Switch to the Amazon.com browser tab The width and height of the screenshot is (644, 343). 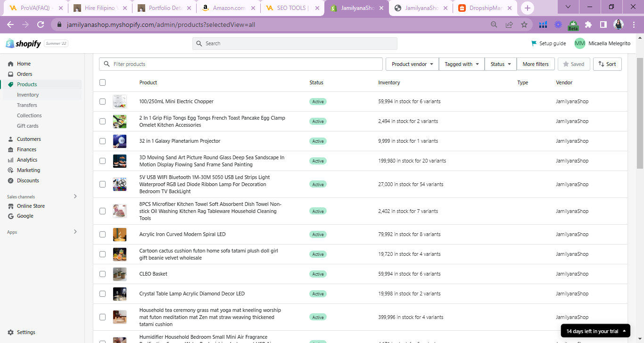229,8
